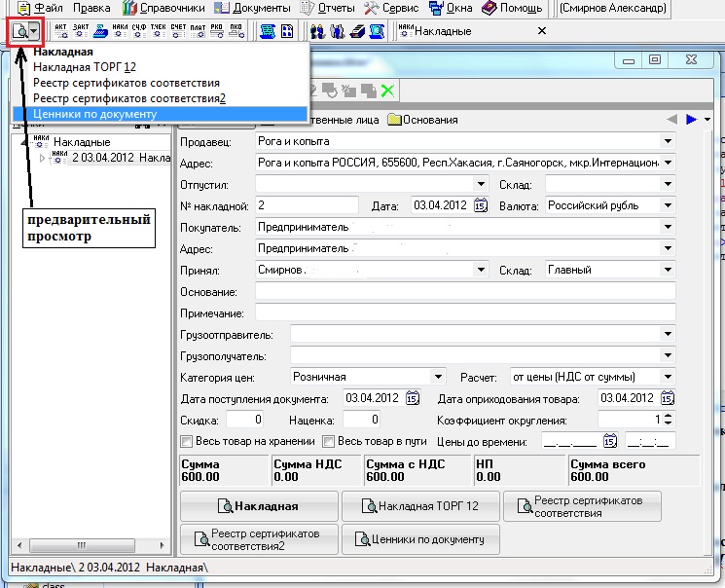Choose Ценники по документу in dropdown list
The height and width of the screenshot is (588, 725).
[160, 114]
